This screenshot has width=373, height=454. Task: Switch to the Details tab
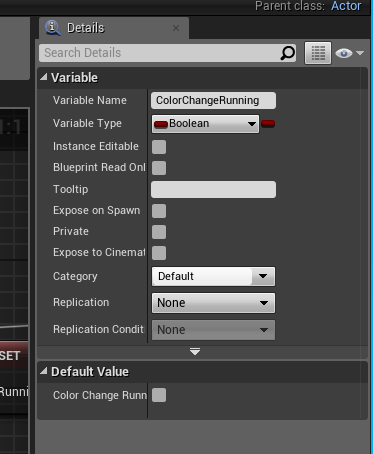click(114, 28)
